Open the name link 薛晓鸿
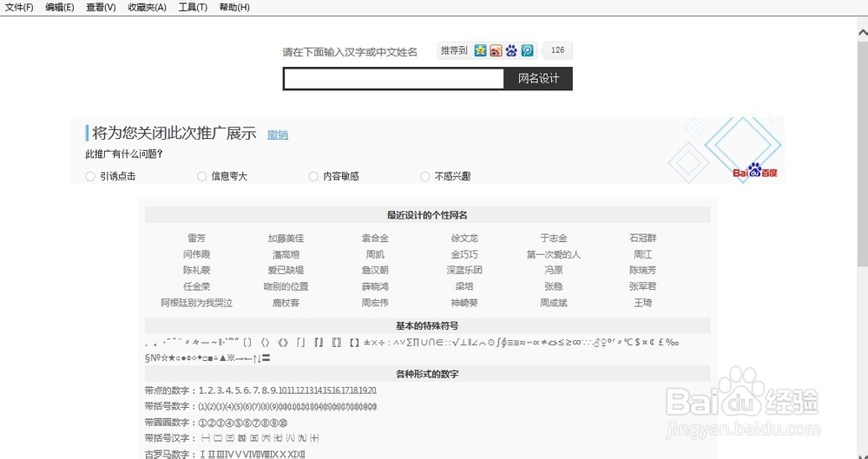The image size is (868, 459). (375, 287)
